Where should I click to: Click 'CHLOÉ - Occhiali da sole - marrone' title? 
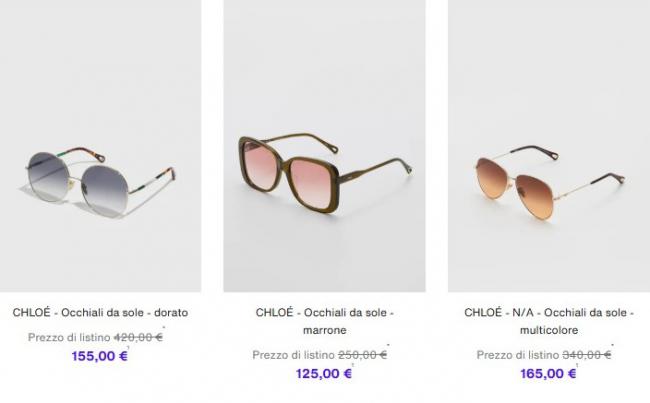pyautogui.click(x=325, y=321)
